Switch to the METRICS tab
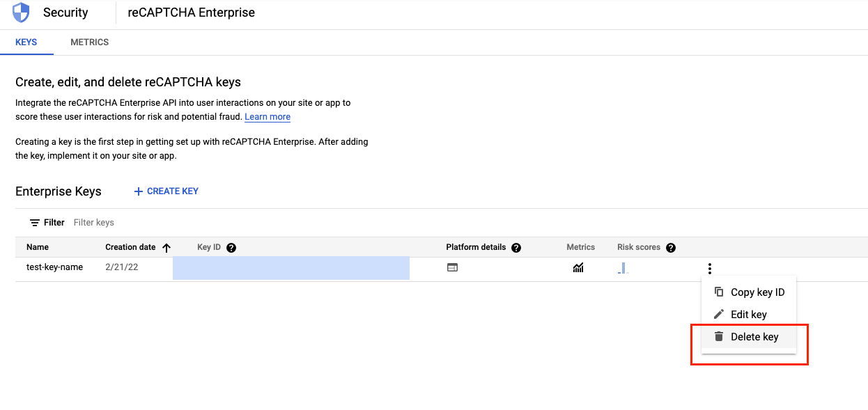868x410 pixels. click(89, 42)
